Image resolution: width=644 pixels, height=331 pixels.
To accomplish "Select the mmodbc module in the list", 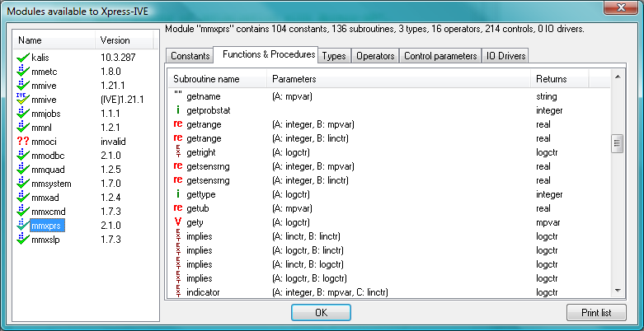I will click(49, 156).
